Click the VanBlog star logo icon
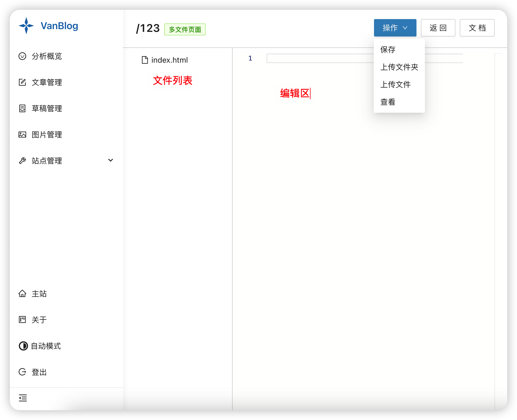The height and width of the screenshot is (420, 517). (26, 26)
